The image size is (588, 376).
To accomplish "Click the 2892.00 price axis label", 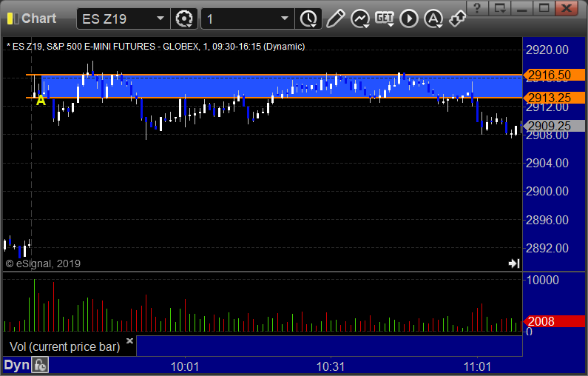I will pos(547,248).
